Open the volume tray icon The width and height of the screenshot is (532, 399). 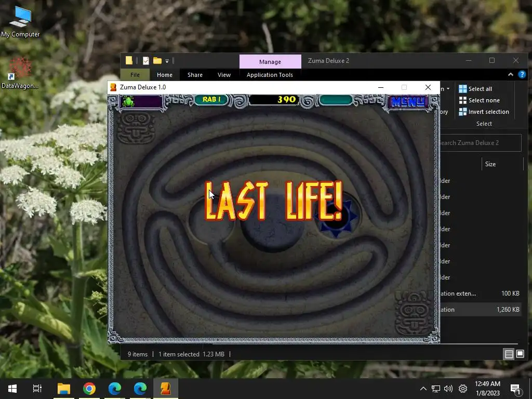448,389
